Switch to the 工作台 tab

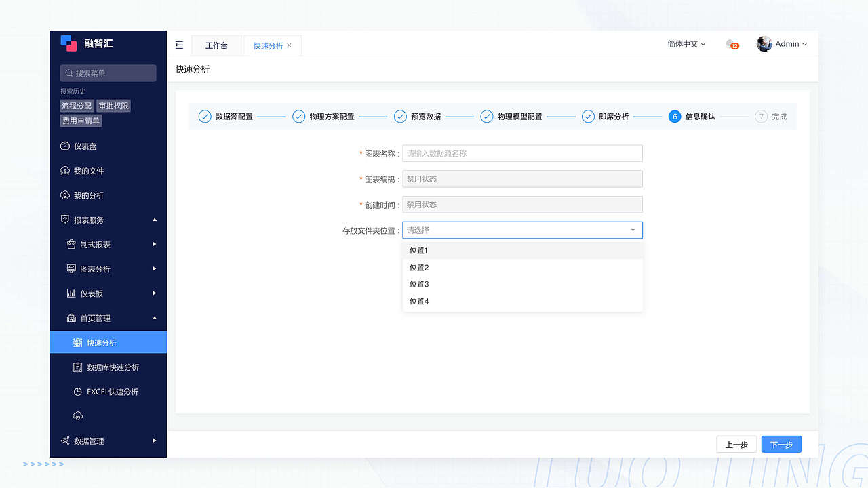pos(216,45)
